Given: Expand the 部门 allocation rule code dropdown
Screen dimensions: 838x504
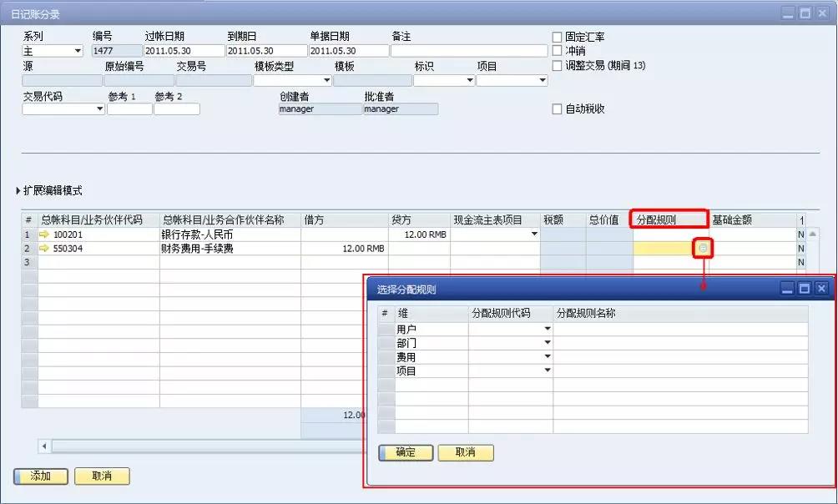Looking at the screenshot, I should [x=547, y=341].
